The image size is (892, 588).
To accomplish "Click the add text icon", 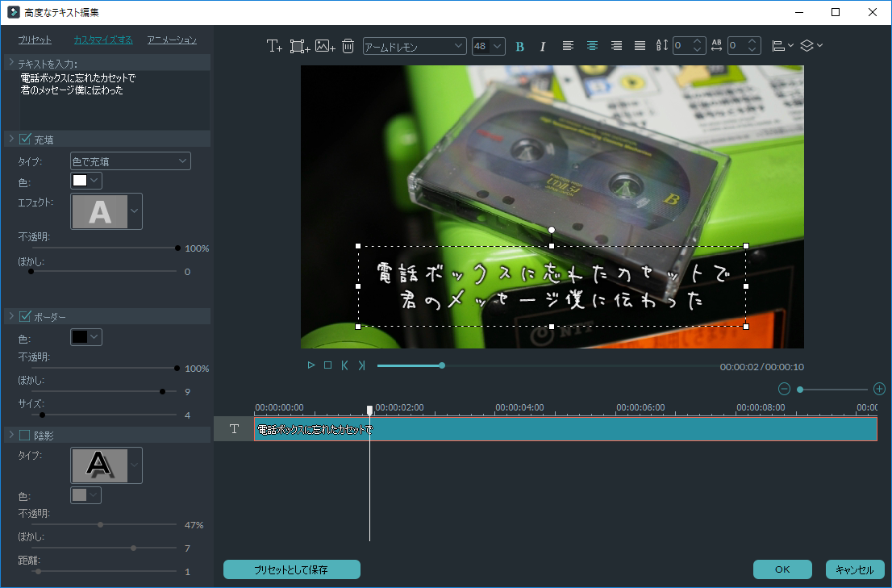I will tap(274, 46).
